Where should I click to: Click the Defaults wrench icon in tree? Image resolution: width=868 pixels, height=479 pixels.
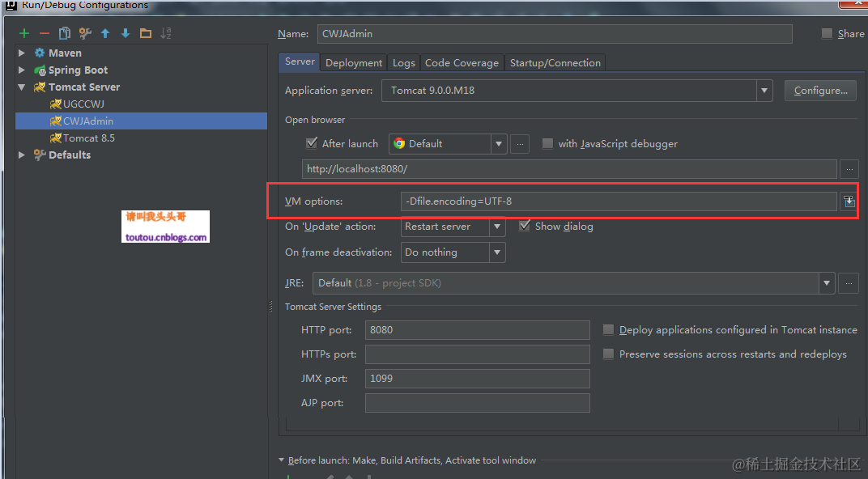point(40,155)
